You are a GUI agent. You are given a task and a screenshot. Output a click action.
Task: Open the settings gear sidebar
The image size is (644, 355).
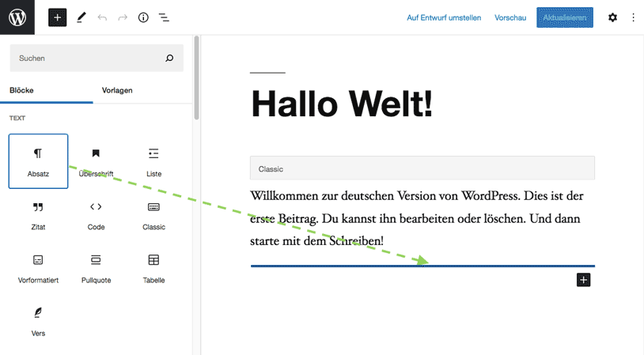pyautogui.click(x=612, y=17)
